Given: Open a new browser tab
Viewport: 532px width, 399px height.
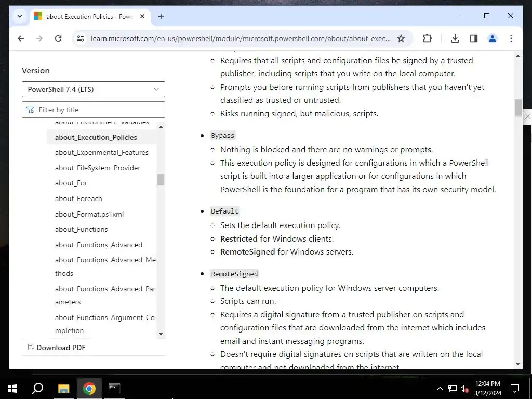Looking at the screenshot, I should pos(161,16).
